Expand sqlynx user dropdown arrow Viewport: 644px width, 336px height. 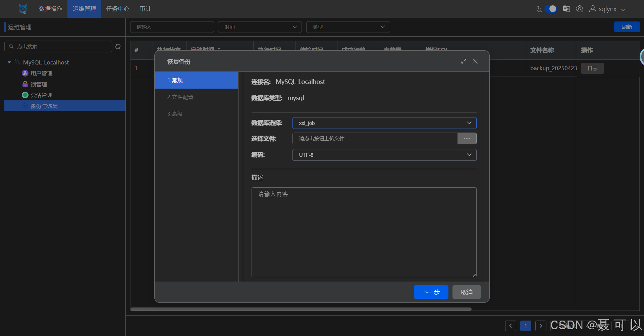[623, 10]
